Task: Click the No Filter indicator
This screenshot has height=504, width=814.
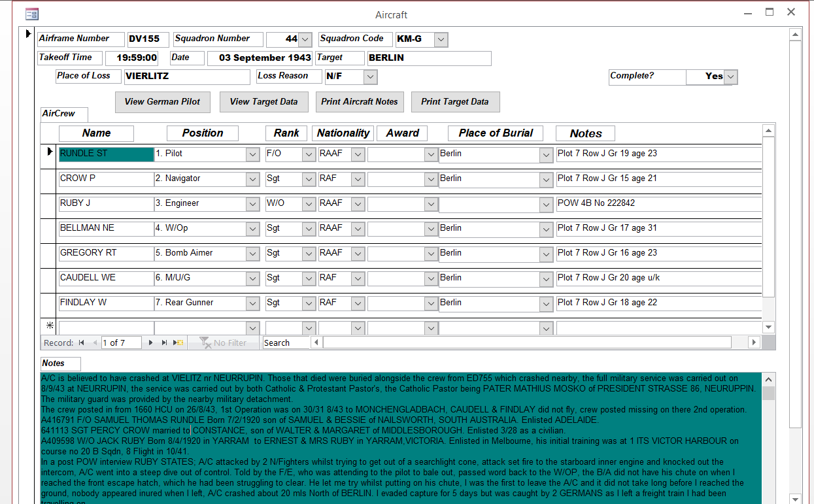Action: [x=224, y=343]
